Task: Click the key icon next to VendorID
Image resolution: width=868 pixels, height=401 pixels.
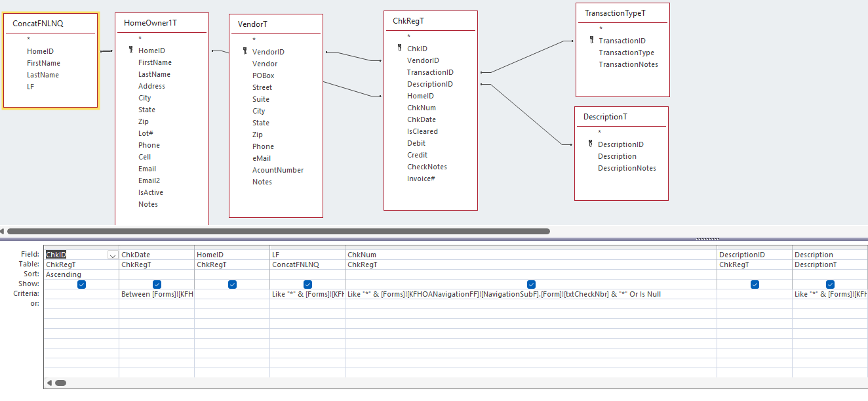Action: 245,52
